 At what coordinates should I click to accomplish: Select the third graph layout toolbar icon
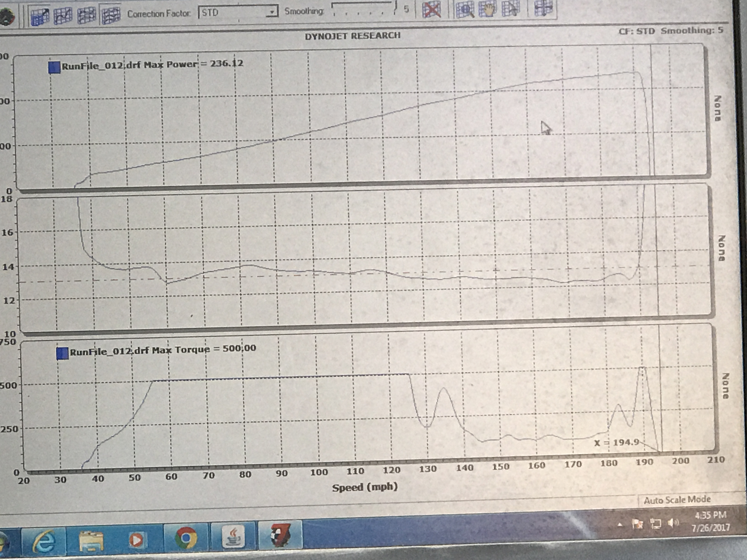coord(87,16)
